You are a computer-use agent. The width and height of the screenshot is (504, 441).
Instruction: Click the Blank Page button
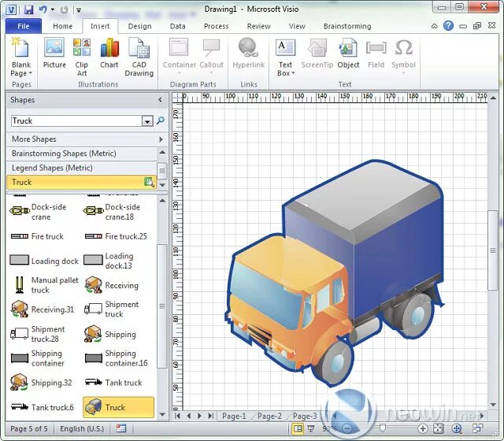pos(21,57)
